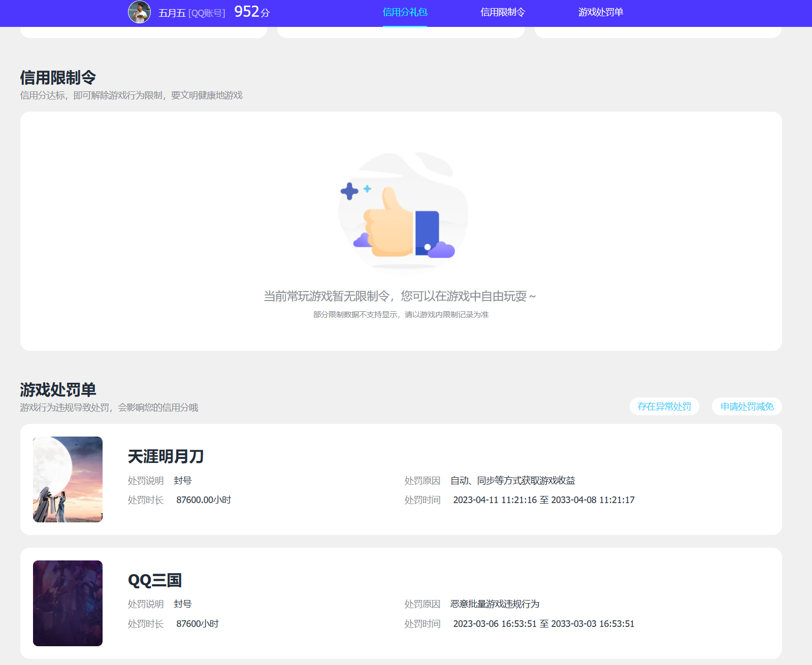Screen dimensions: 812x665
Task: Select the QQ三国 game cover thumbnail
Action: tap(68, 603)
